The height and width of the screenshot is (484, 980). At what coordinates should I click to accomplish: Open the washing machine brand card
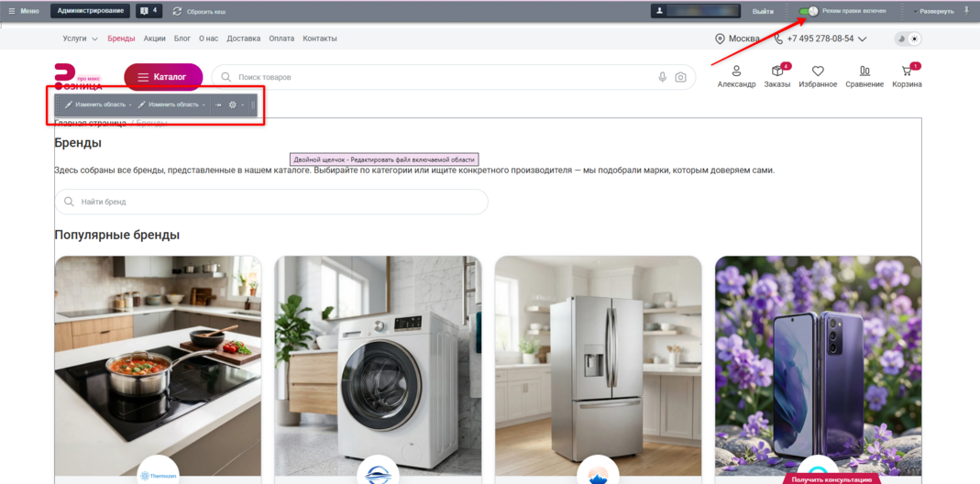pos(378,366)
